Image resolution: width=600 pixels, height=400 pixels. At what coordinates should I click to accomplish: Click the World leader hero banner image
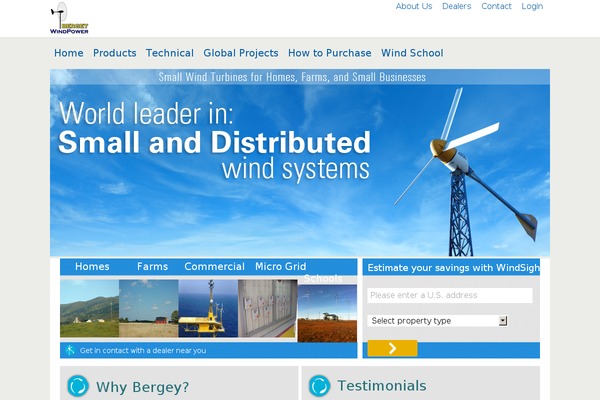click(x=300, y=163)
